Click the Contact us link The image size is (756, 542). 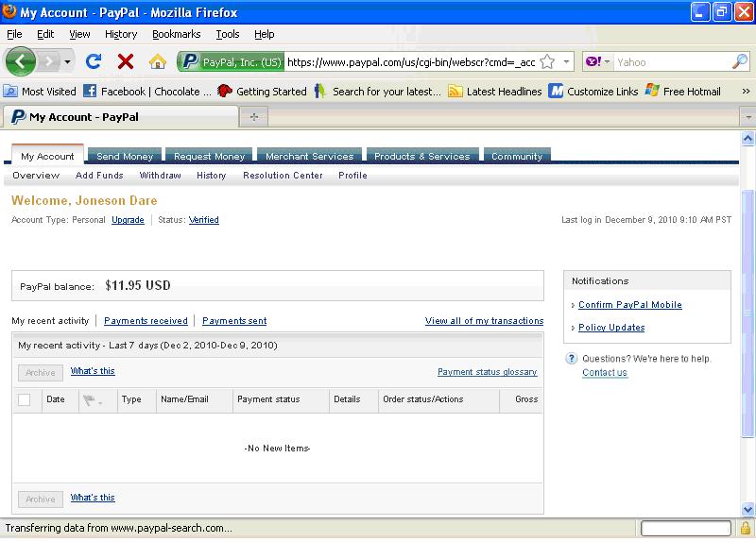[605, 372]
